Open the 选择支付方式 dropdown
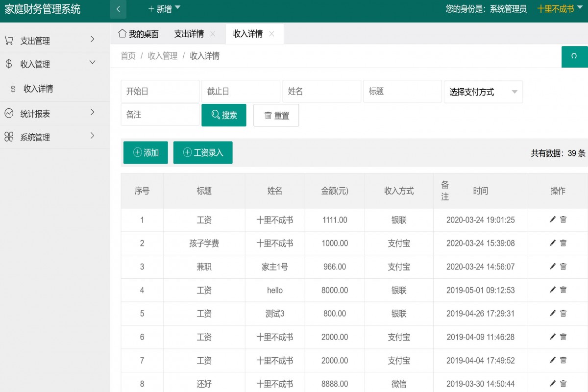The width and height of the screenshot is (588, 392). coord(483,92)
